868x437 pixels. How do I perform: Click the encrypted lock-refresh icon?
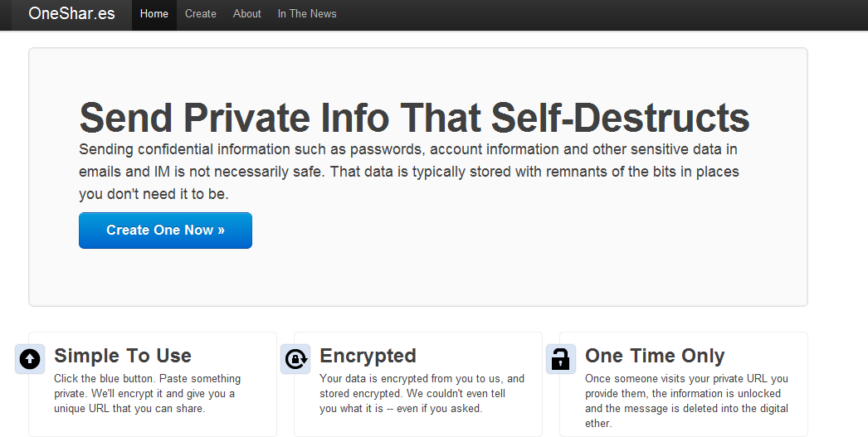(x=295, y=359)
